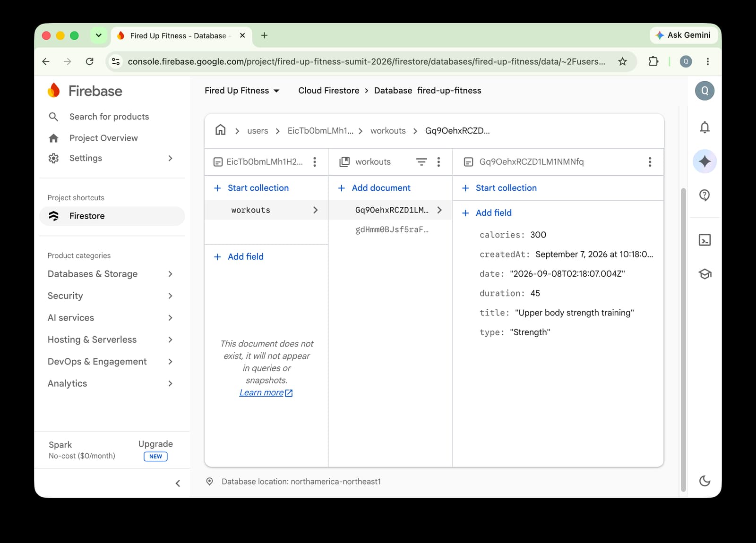
Task: Start collection under Gq9OehxRCZD1LM1NMNfq document
Action: pos(499,188)
